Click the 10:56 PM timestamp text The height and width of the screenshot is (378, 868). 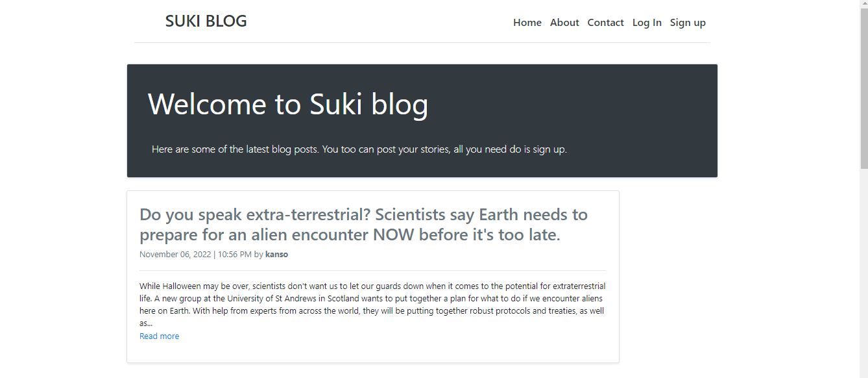(234, 255)
